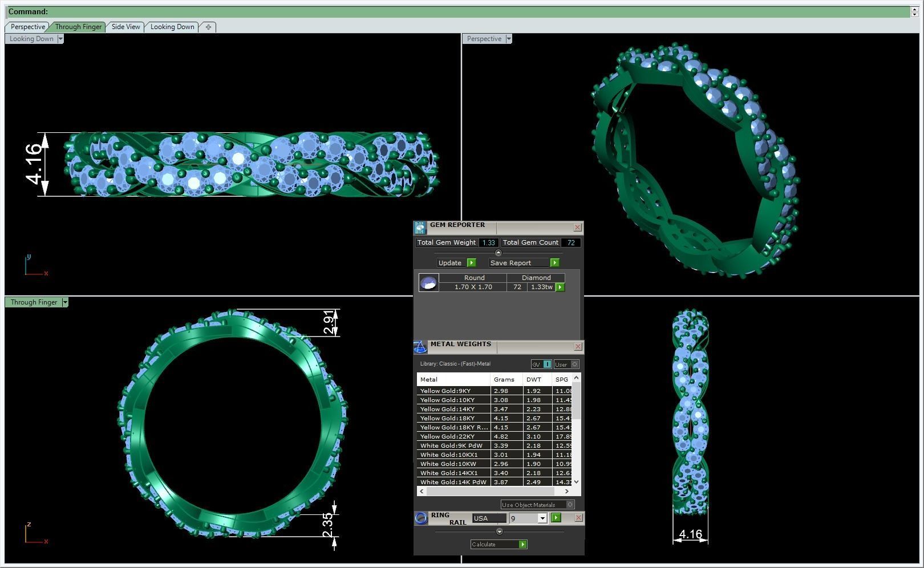This screenshot has width=924, height=568.
Task: Click the Through Finger viewport title
Action: tap(34, 302)
